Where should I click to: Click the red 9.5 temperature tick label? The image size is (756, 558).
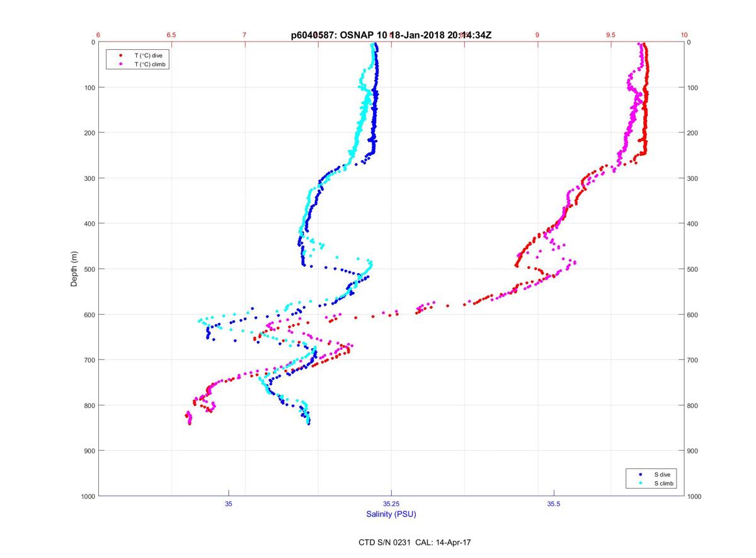point(610,35)
